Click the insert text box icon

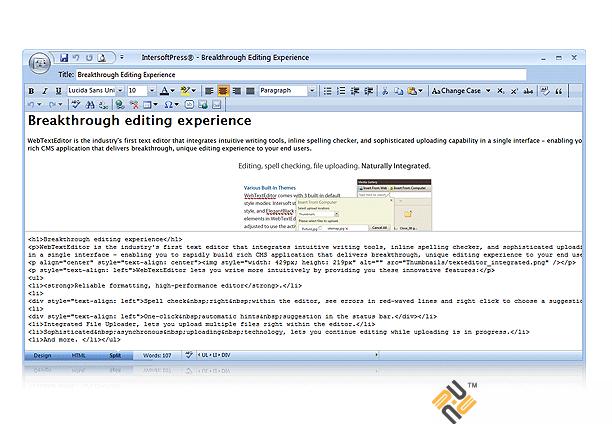point(189,105)
